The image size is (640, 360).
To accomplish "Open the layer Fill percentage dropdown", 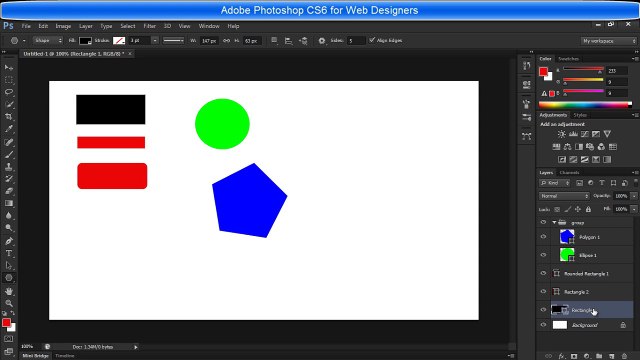I will pos(634,209).
